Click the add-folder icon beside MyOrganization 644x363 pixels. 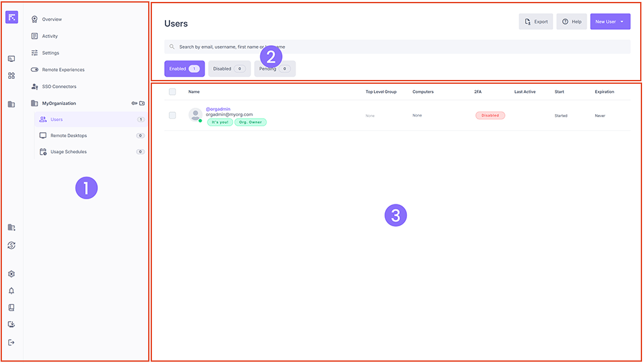click(142, 103)
